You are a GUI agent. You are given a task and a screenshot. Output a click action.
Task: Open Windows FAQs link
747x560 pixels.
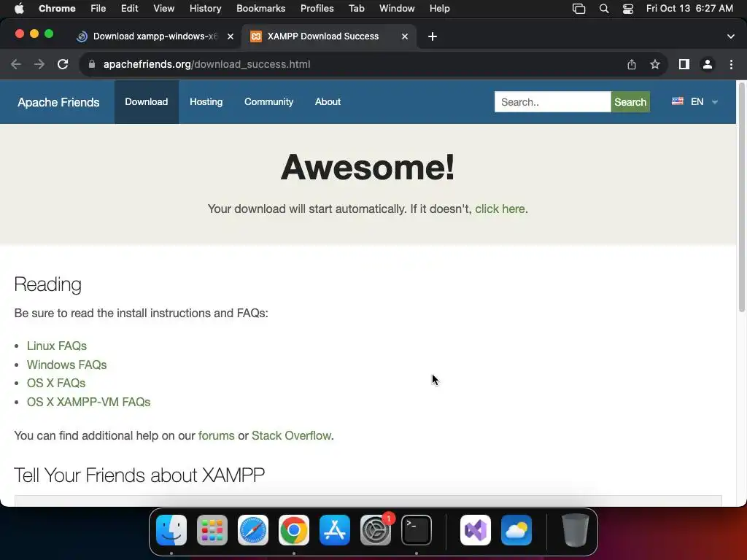(x=66, y=365)
